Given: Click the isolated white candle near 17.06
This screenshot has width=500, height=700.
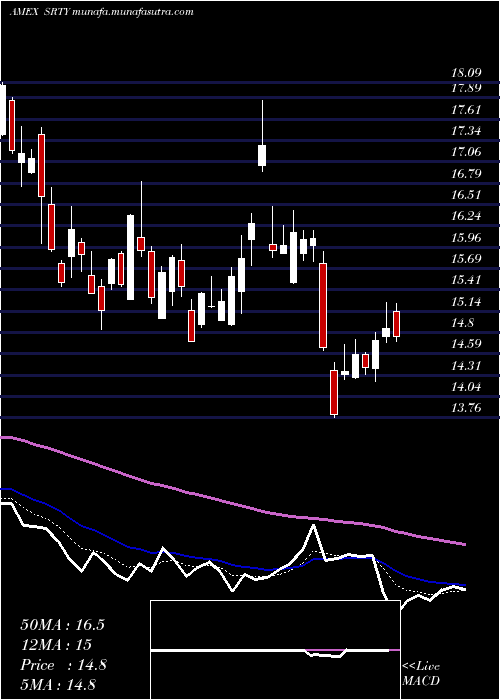Looking at the screenshot, I should tap(262, 155).
